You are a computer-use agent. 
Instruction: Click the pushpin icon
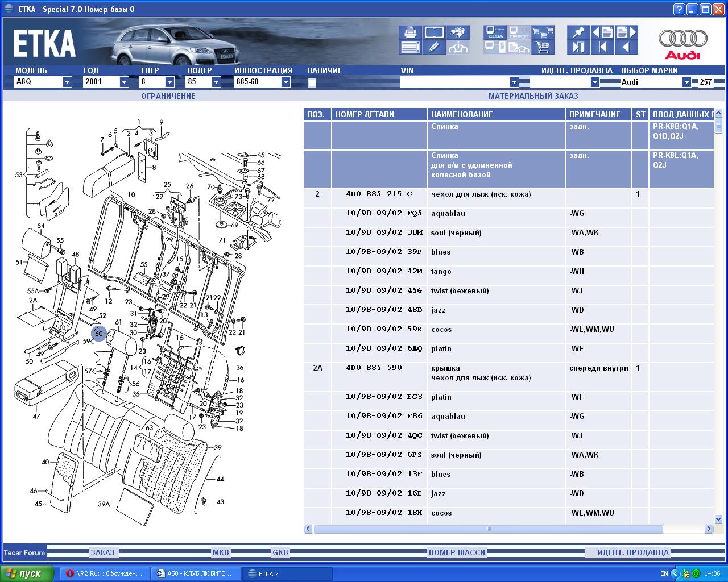(578, 32)
